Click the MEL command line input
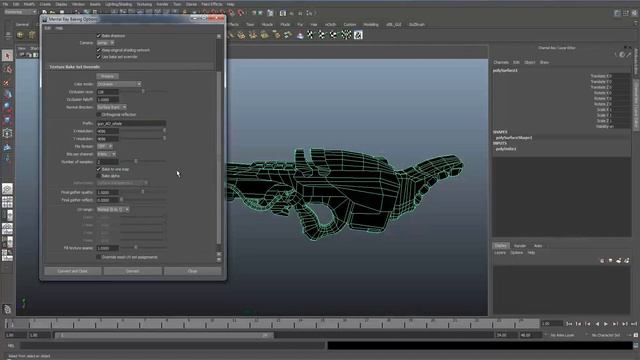Viewport: 640px width, 360px height. click(x=173, y=346)
